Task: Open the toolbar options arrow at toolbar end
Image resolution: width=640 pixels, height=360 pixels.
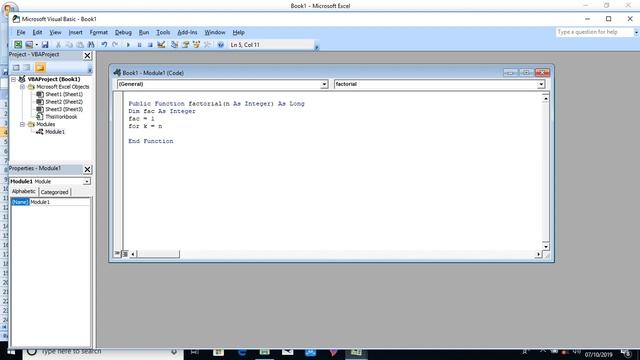Action: click(x=316, y=47)
